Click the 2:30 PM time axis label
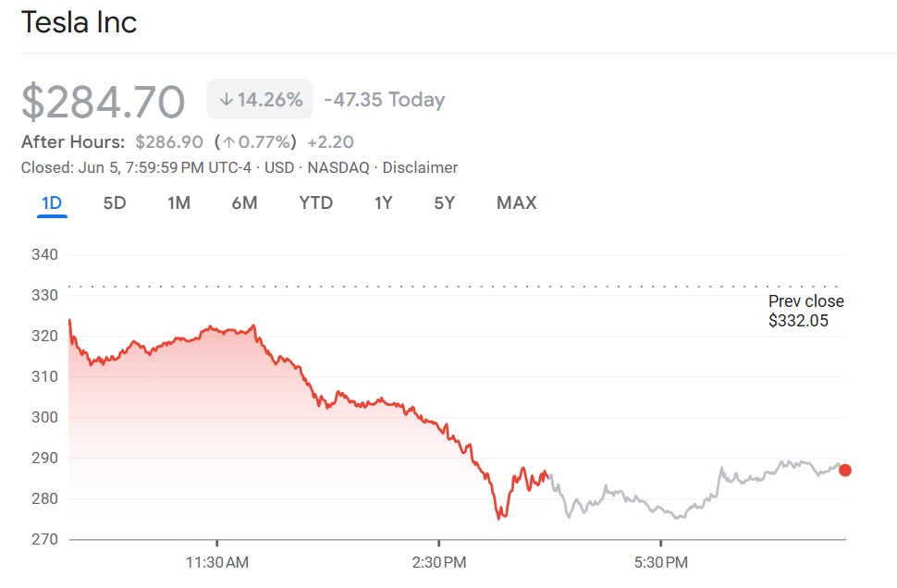897x588 pixels. coord(438,561)
